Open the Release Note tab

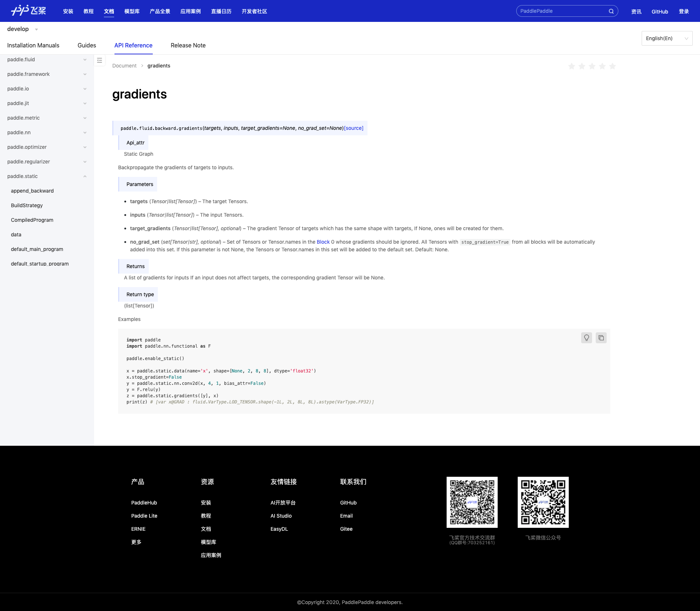[x=188, y=45]
